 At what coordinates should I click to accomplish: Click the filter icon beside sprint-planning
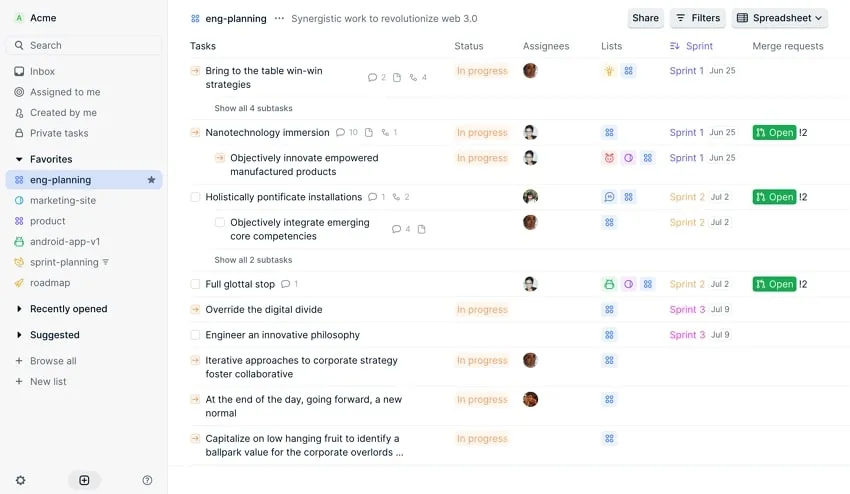[106, 262]
